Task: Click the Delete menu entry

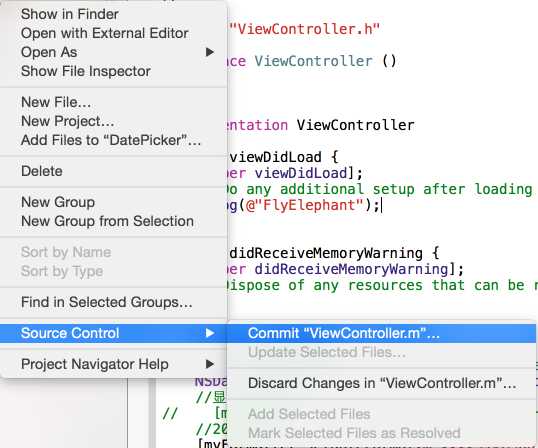Action: [42, 171]
